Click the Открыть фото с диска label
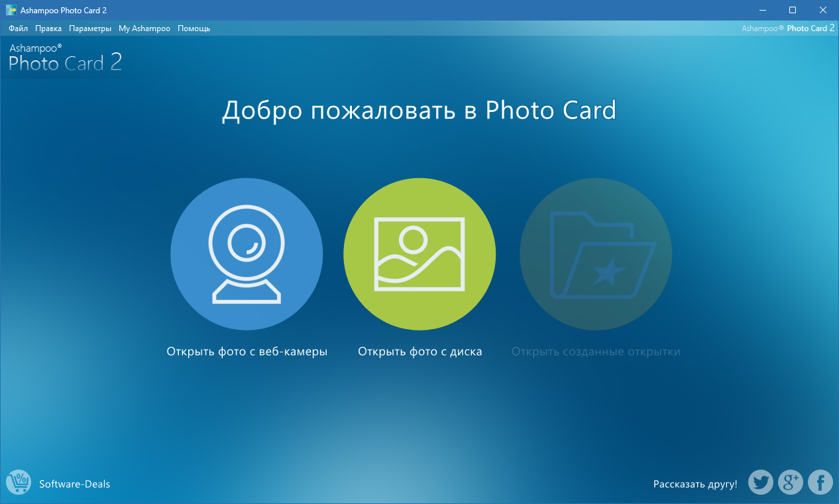Screen dimensions: 839x504 [420, 352]
